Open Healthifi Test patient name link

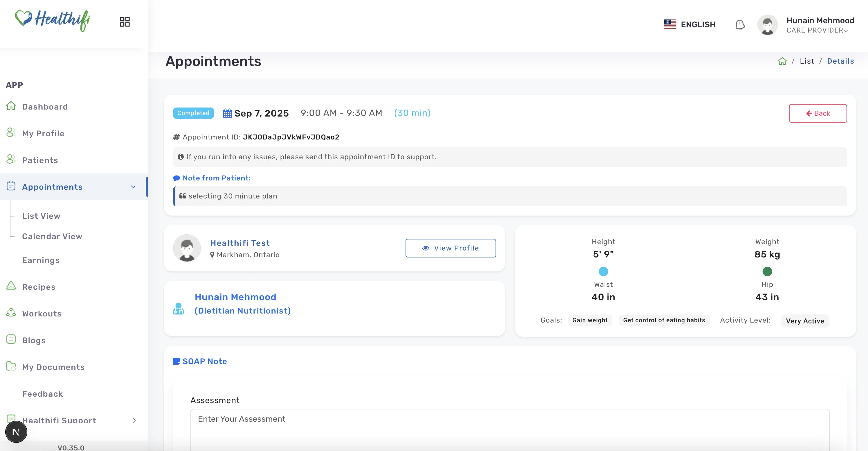point(240,243)
